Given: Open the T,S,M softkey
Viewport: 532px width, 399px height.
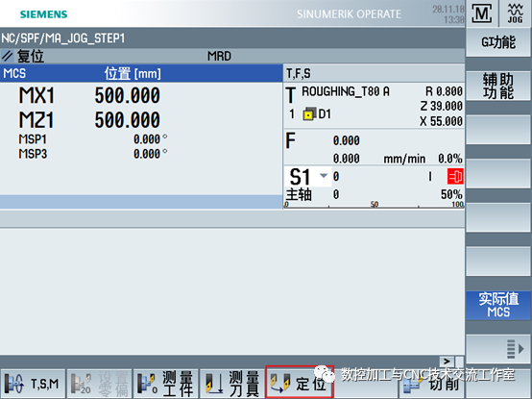Looking at the screenshot, I should click(x=33, y=384).
